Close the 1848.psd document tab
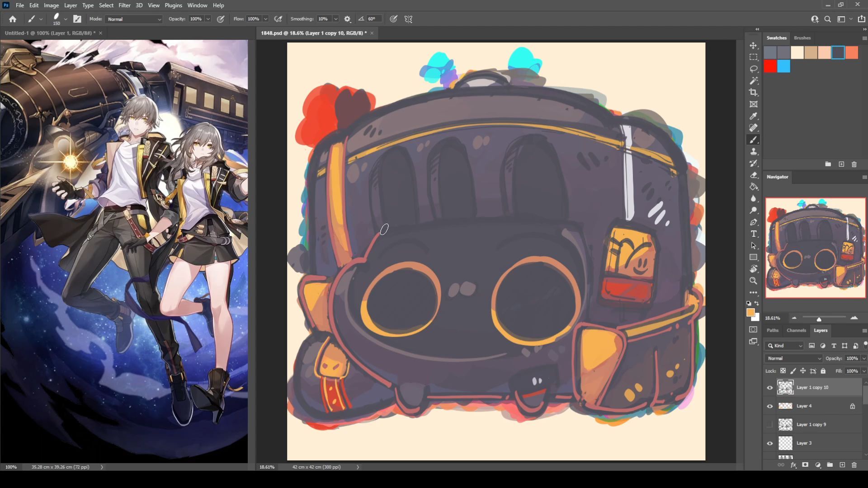 (372, 33)
